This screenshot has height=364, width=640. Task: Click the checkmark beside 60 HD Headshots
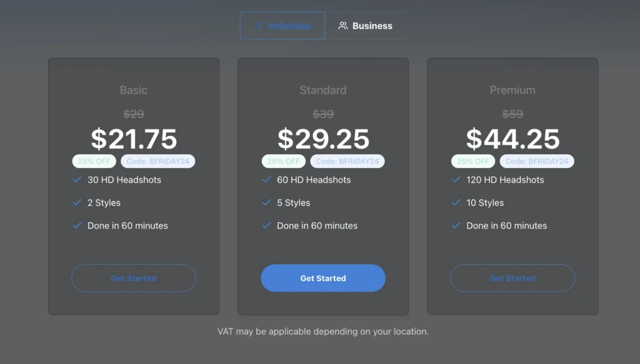coord(266,180)
